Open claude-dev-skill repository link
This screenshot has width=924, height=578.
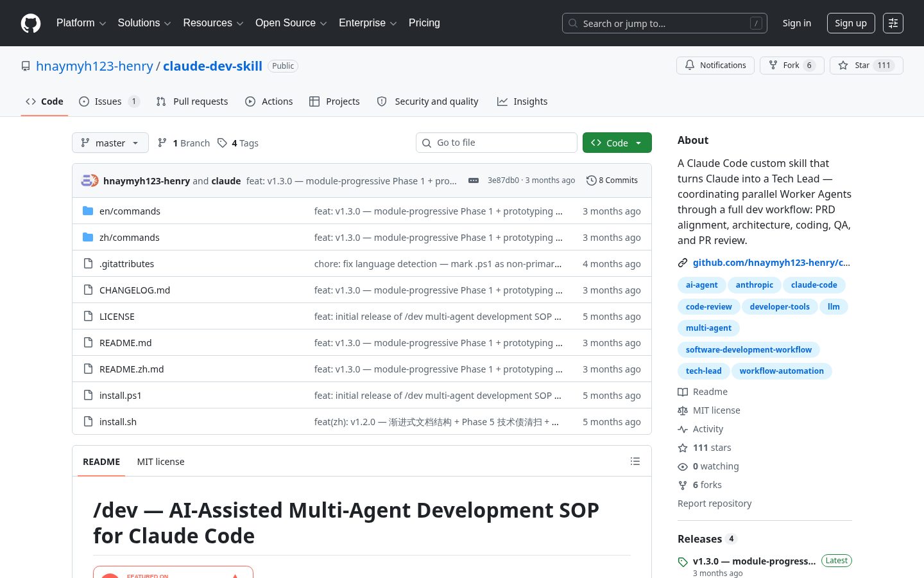(x=212, y=66)
